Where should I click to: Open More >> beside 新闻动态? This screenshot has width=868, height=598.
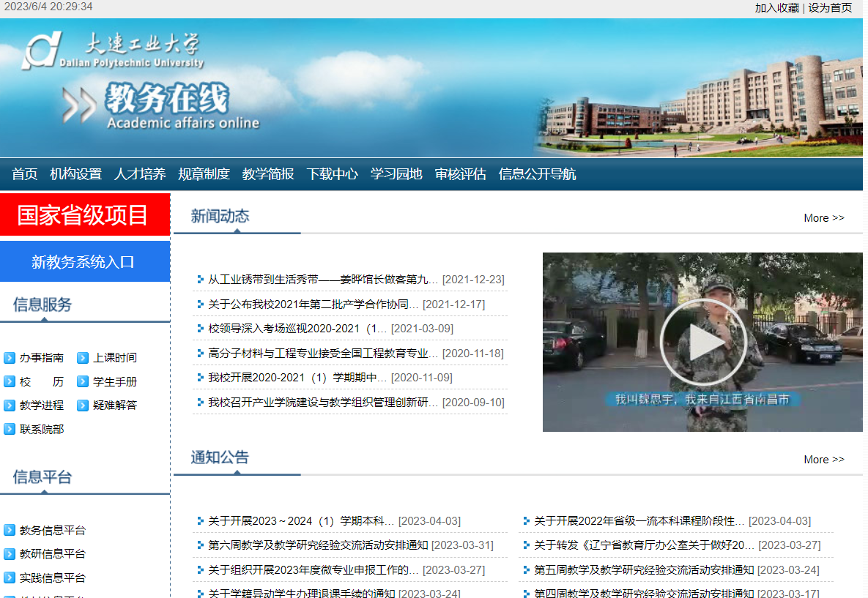click(x=823, y=217)
